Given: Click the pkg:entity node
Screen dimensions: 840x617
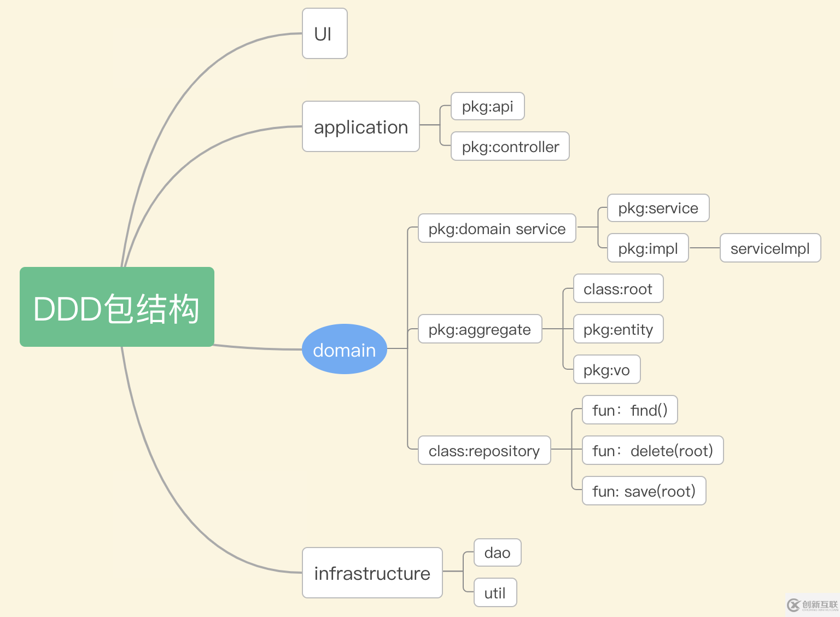Looking at the screenshot, I should [x=619, y=329].
